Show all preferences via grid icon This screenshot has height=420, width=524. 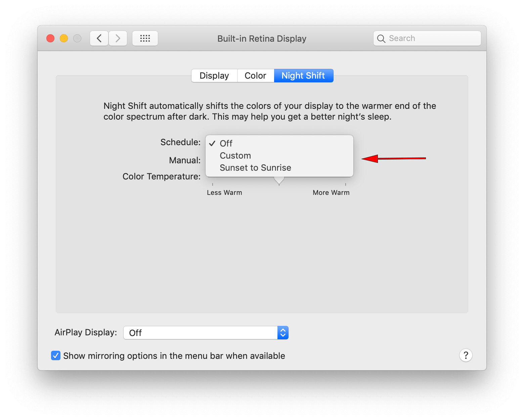tap(145, 38)
